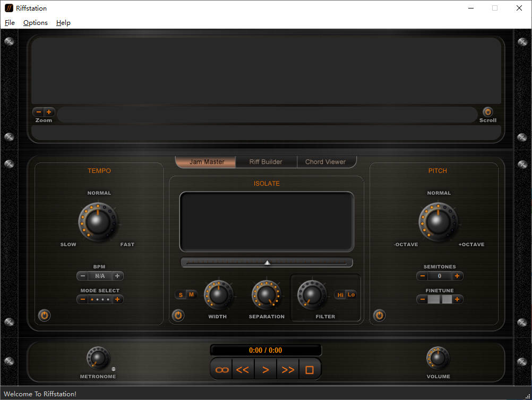Start playback with the play button
Viewport: 532px width, 400px height.
(265, 370)
